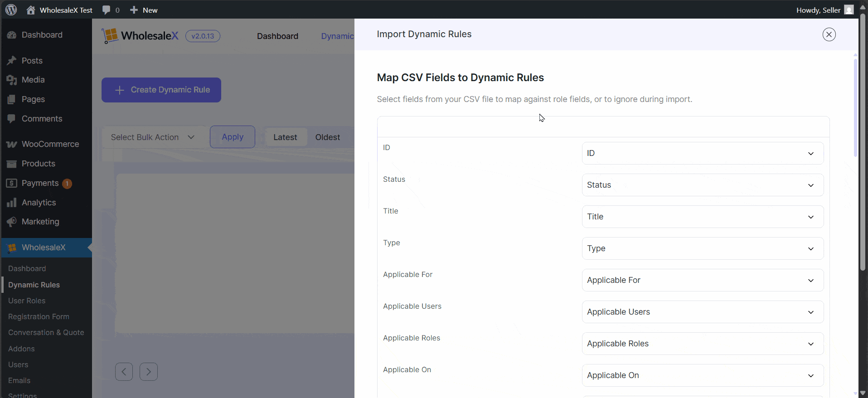The width and height of the screenshot is (868, 398).
Task: Open the Type field mapping dropdown
Action: point(703,248)
